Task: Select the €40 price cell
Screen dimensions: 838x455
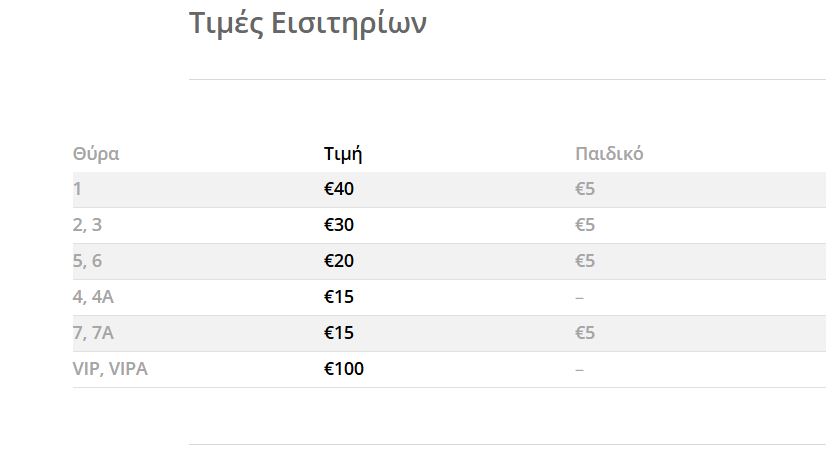Action: 339,189
